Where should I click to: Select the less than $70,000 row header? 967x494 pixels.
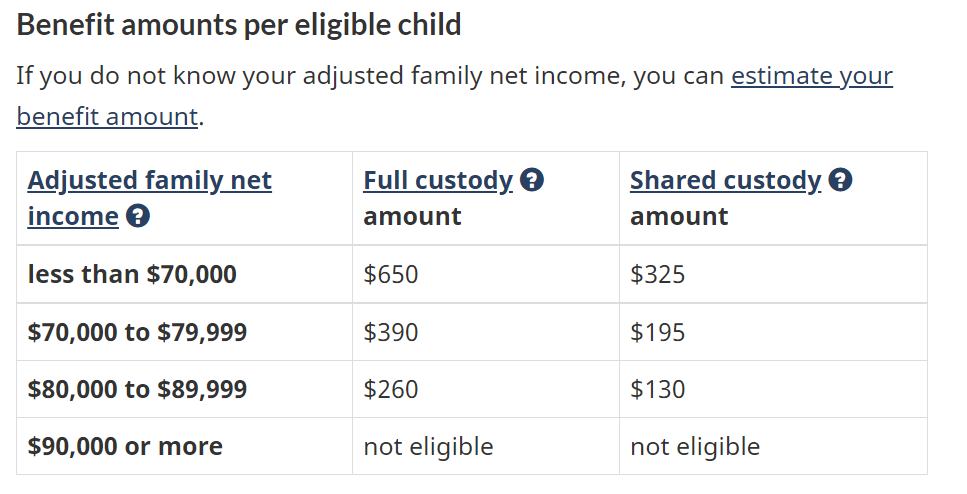pyautogui.click(x=132, y=274)
